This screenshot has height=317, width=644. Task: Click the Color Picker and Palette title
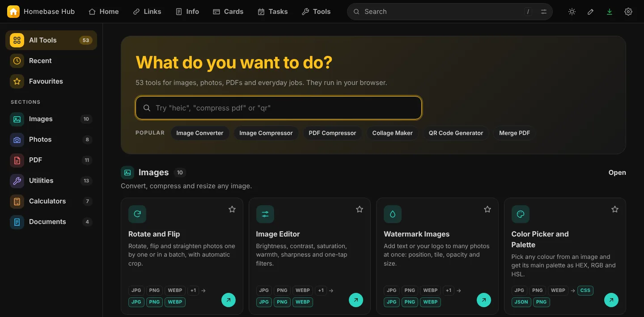[x=540, y=239]
